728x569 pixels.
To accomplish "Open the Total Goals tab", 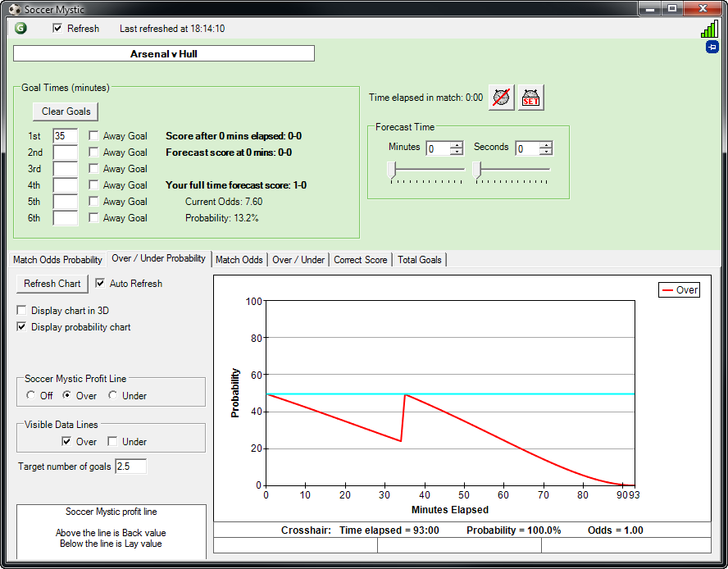I will 420,260.
